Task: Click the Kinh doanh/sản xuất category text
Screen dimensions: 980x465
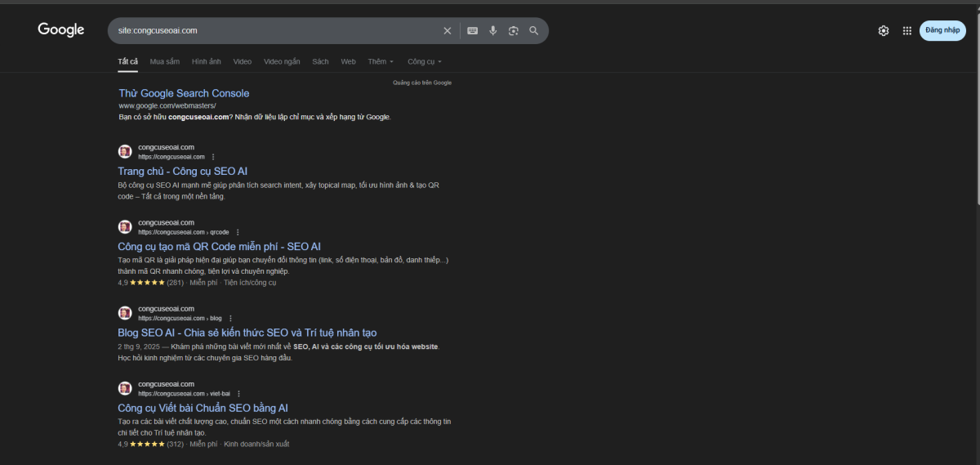Action: coord(256,444)
